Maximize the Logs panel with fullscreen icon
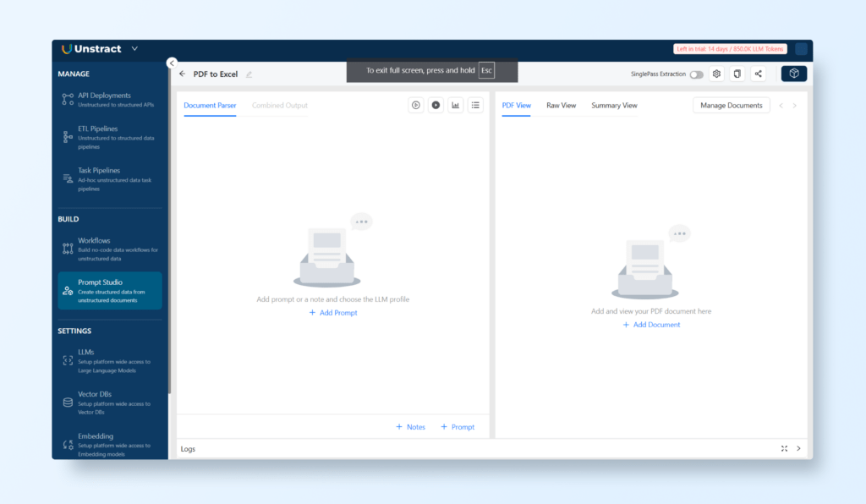The height and width of the screenshot is (504, 866). click(784, 449)
